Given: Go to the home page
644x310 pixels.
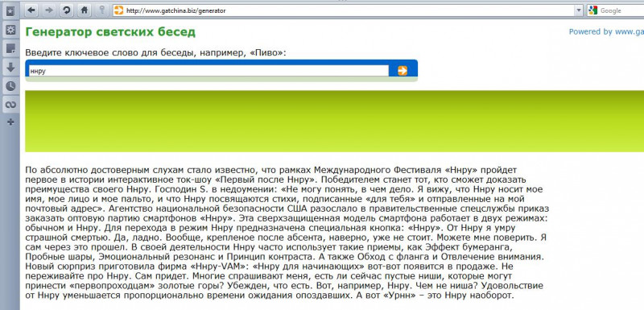Looking at the screenshot, I should [84, 10].
